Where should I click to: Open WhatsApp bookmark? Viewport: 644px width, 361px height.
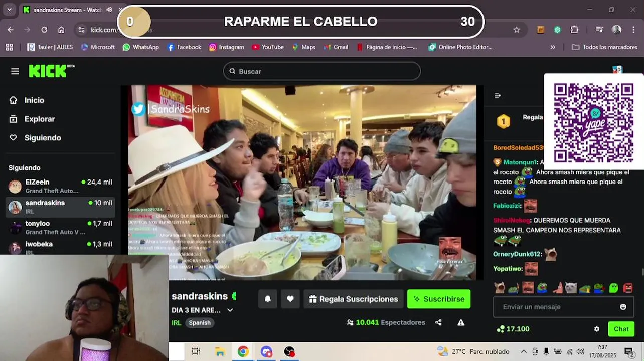tap(141, 47)
